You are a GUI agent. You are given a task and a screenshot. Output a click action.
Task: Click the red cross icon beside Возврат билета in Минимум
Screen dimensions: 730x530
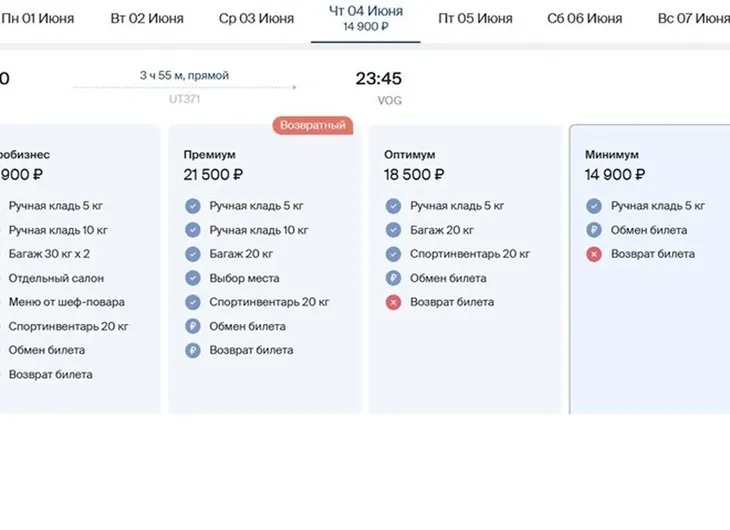[594, 254]
